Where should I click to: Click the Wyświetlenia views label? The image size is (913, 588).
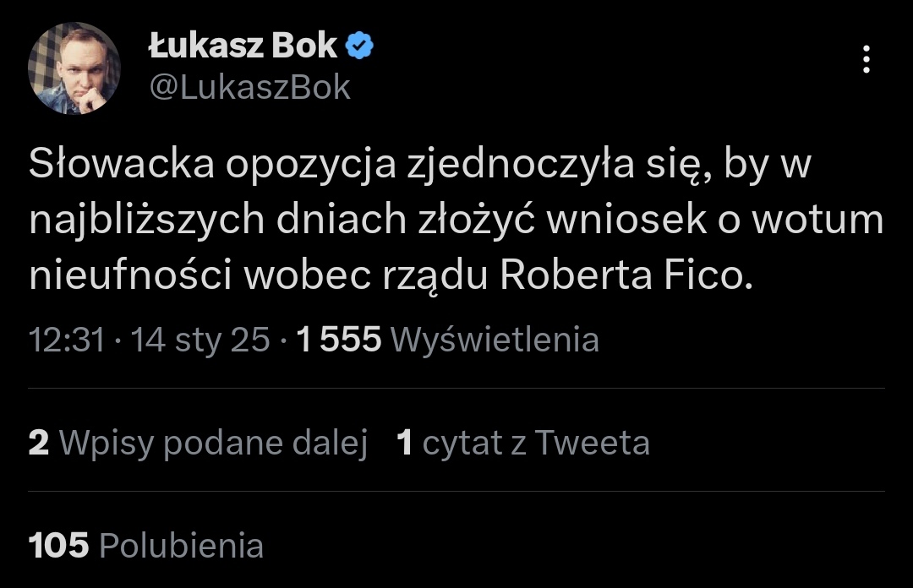[x=496, y=340]
